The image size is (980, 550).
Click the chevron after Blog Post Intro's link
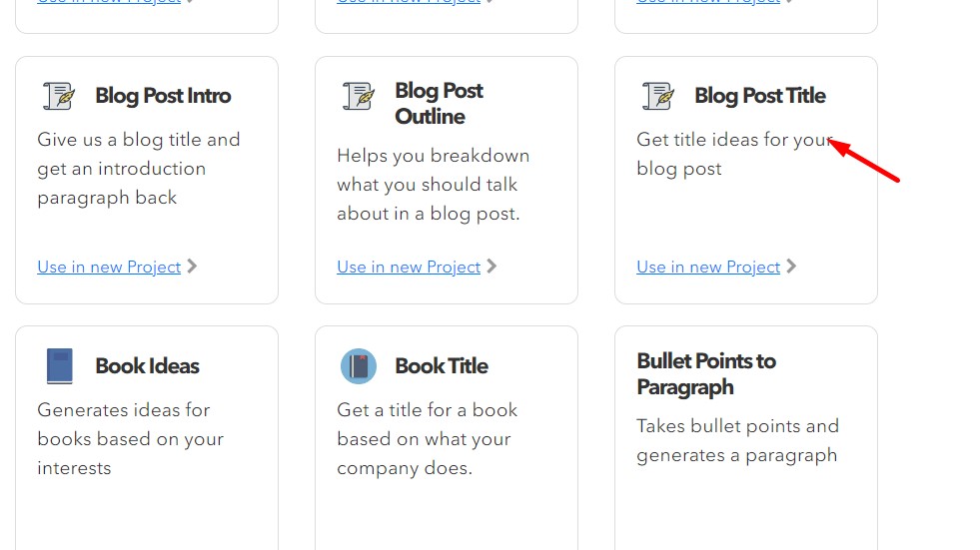click(x=192, y=267)
